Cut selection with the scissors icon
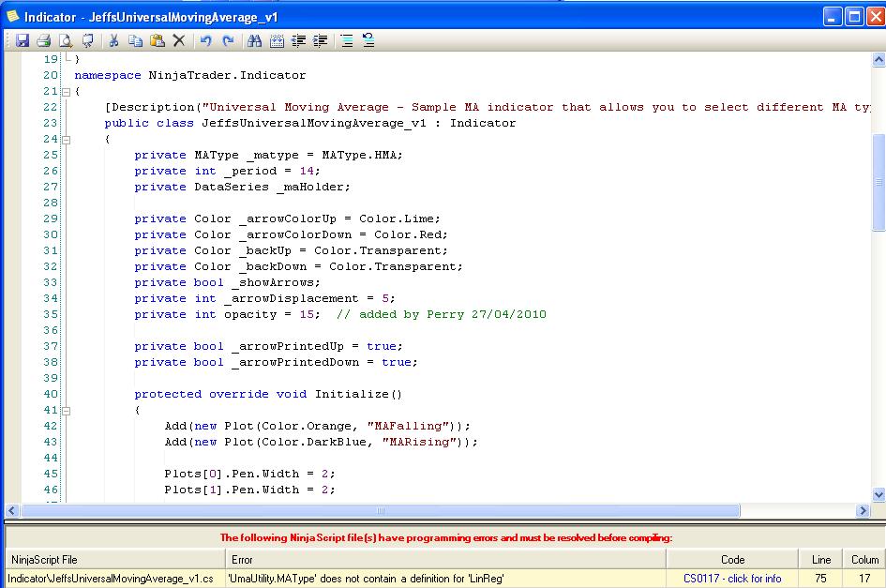This screenshot has width=886, height=588. [x=113, y=40]
